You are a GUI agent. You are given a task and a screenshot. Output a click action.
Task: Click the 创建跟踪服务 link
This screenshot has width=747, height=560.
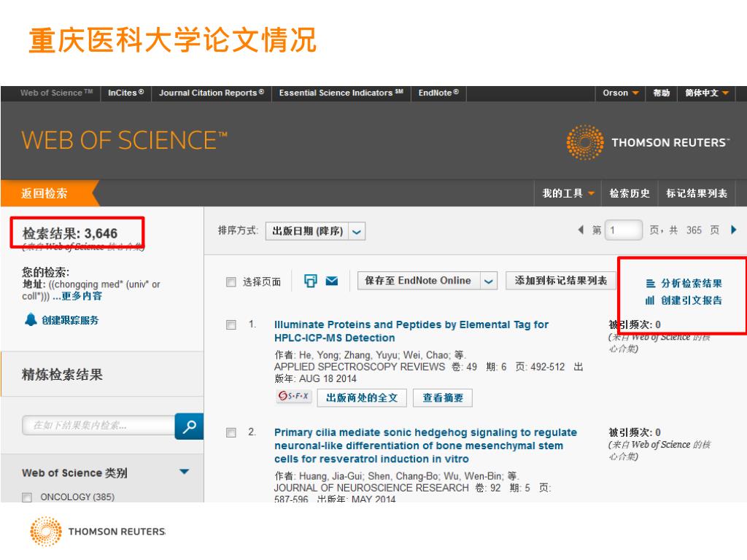click(70, 320)
